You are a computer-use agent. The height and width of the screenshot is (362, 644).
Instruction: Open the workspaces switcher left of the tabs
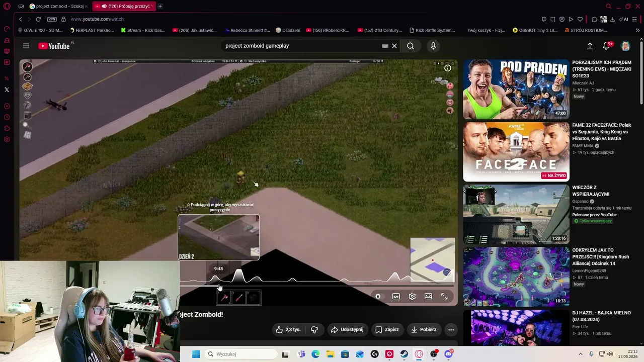tap(21, 6)
